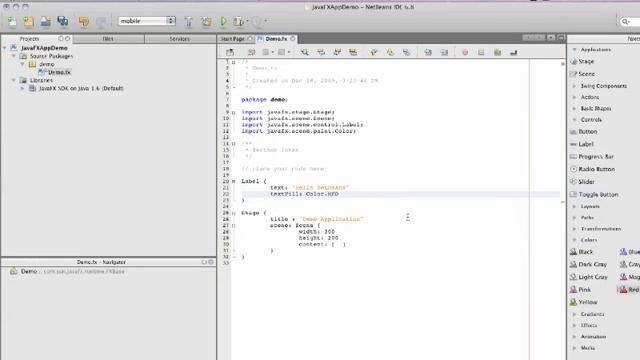Click the Debug Project icon
This screenshot has height=360, width=640.
(238, 21)
